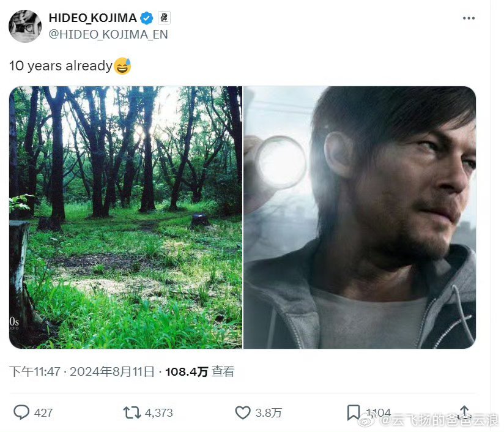Click the 4,373 reposts count
Viewport: 504px width, 432px height.
coord(159,412)
